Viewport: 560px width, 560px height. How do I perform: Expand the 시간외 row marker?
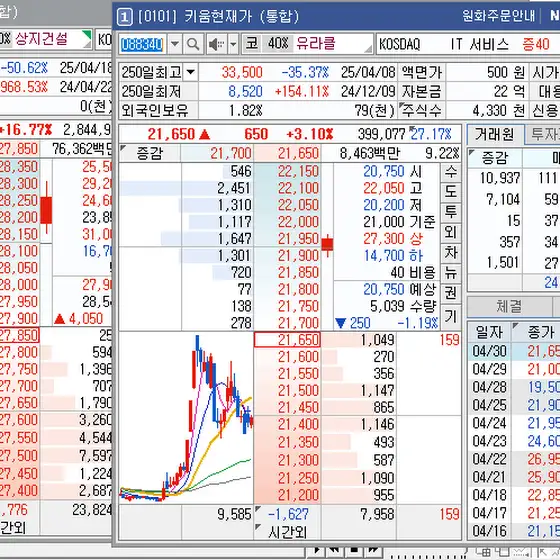click(259, 527)
